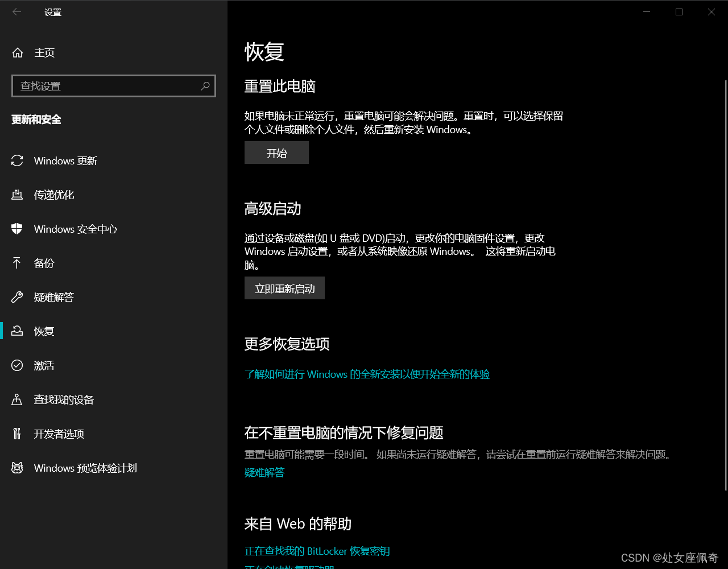Click the 更新和安全 sidebar title

click(36, 119)
